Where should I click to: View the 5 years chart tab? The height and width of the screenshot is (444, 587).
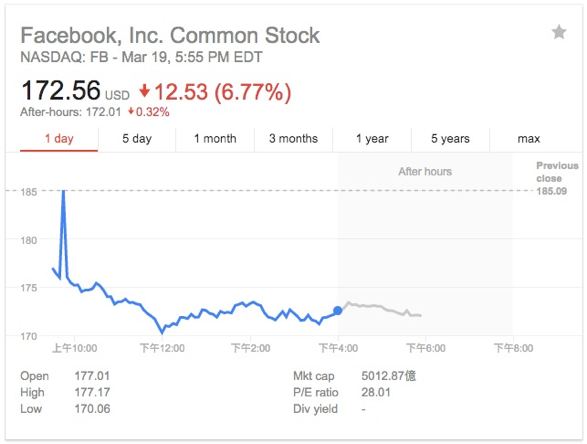click(x=450, y=139)
